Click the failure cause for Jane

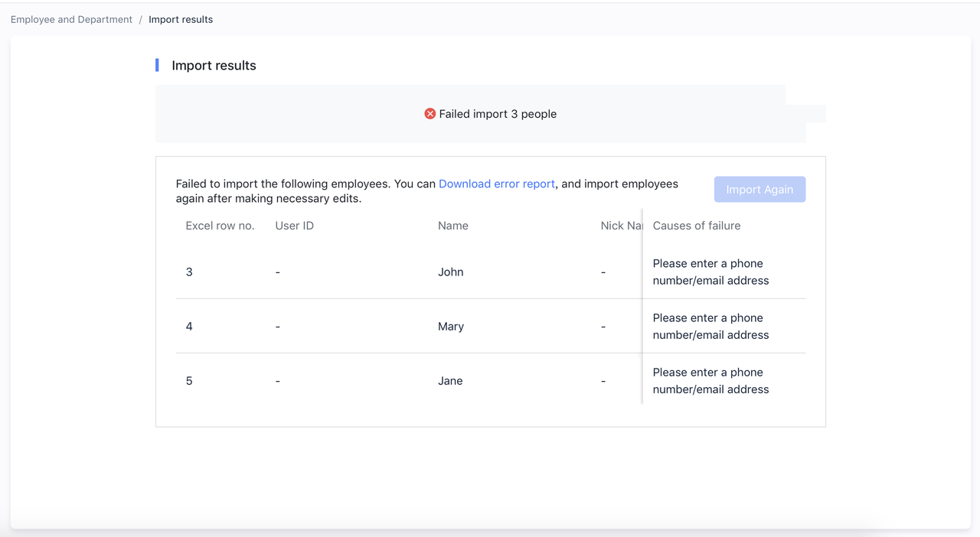pyautogui.click(x=710, y=381)
